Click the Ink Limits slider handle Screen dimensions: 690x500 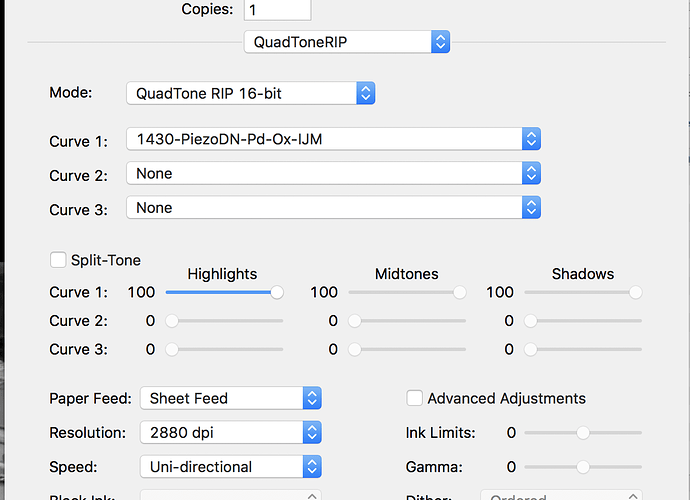coord(583,433)
